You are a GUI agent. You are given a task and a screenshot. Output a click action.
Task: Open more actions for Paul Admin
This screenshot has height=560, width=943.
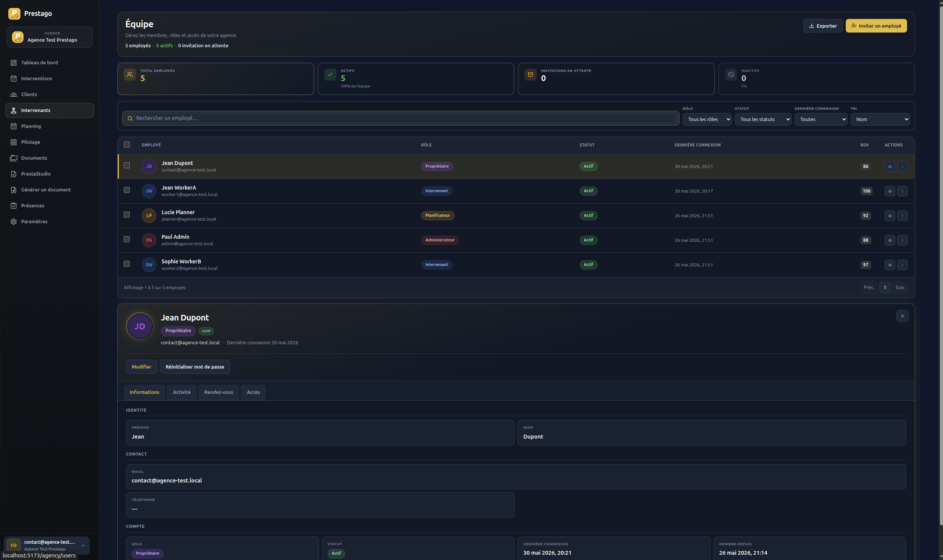point(902,240)
